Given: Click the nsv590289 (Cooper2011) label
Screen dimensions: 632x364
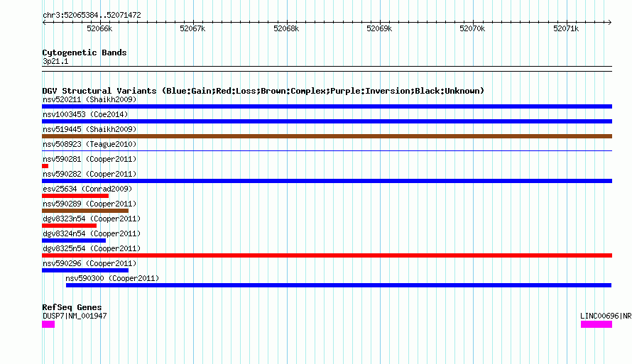Looking at the screenshot, I should pyautogui.click(x=89, y=204).
